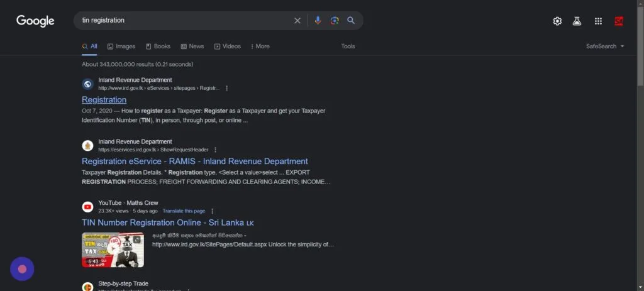The image size is (644, 291).
Task: Click the magnifying glass search button
Action: point(351,20)
